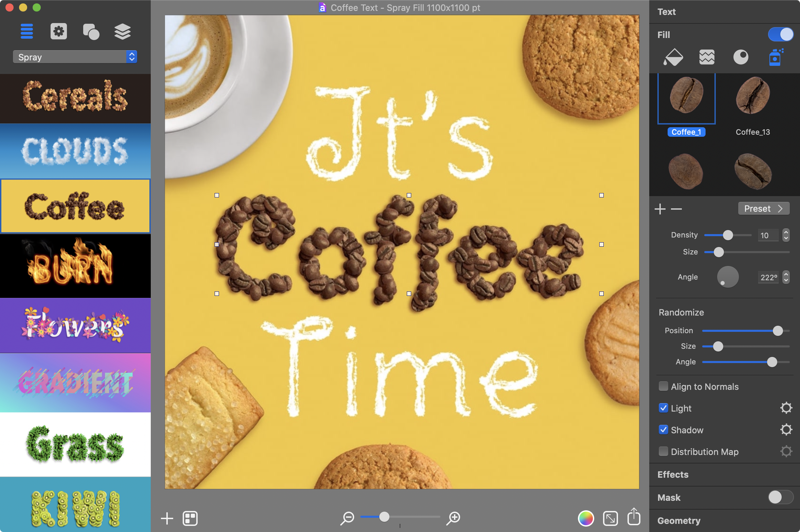Click the "Time" chalk text on canvas

click(399, 367)
